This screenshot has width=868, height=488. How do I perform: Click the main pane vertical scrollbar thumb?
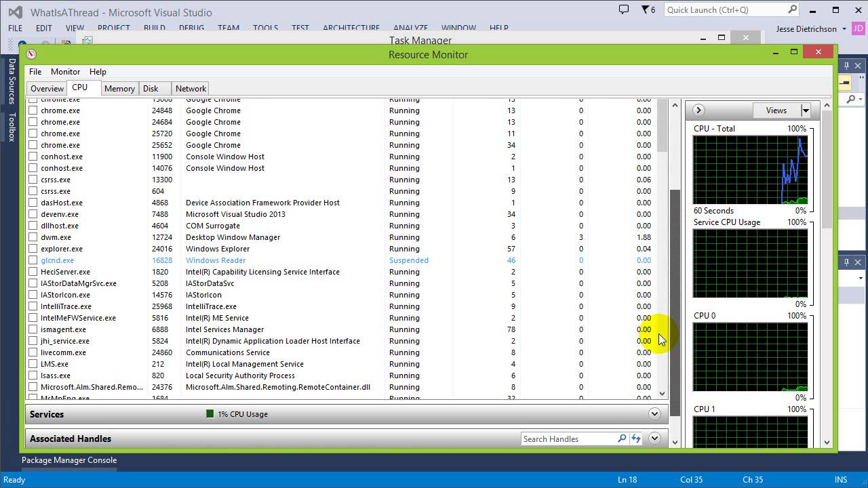coord(675,302)
